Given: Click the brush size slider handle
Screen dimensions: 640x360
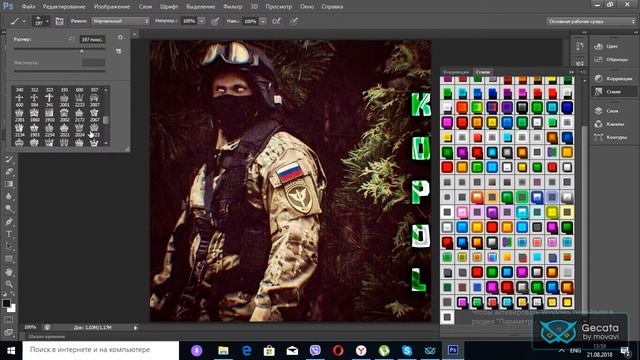Looking at the screenshot, I should [82, 51].
